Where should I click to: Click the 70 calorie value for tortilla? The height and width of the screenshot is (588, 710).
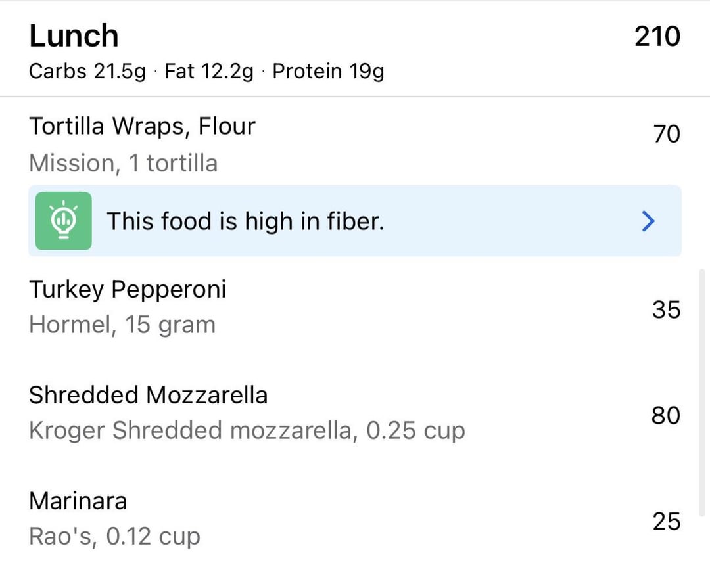pyautogui.click(x=667, y=134)
